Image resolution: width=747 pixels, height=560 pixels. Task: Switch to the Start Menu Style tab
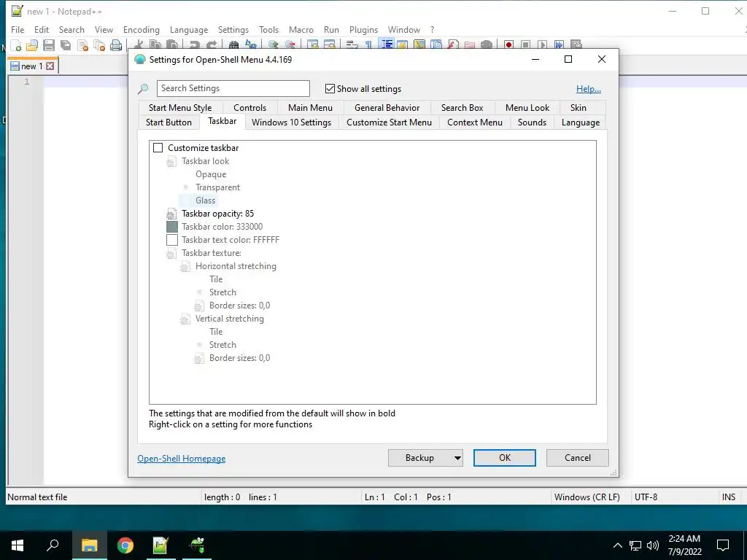pyautogui.click(x=180, y=108)
